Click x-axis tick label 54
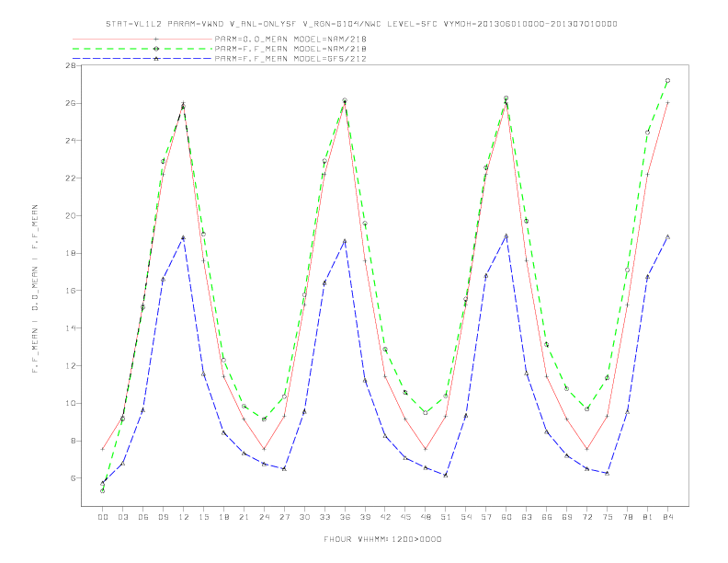This screenshot has height=563, width=728. point(466,517)
